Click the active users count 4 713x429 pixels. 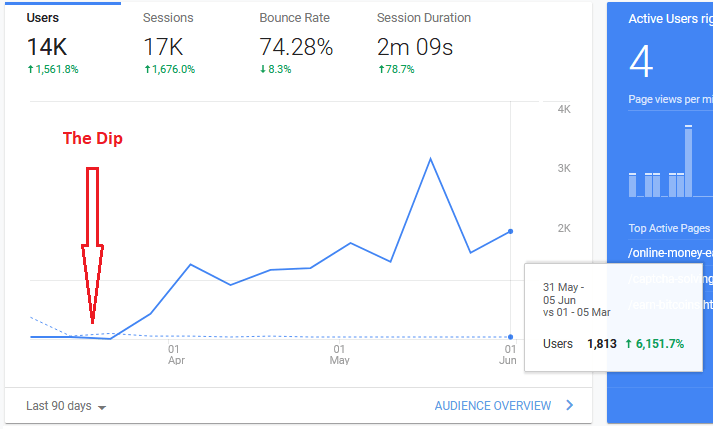pyautogui.click(x=641, y=61)
